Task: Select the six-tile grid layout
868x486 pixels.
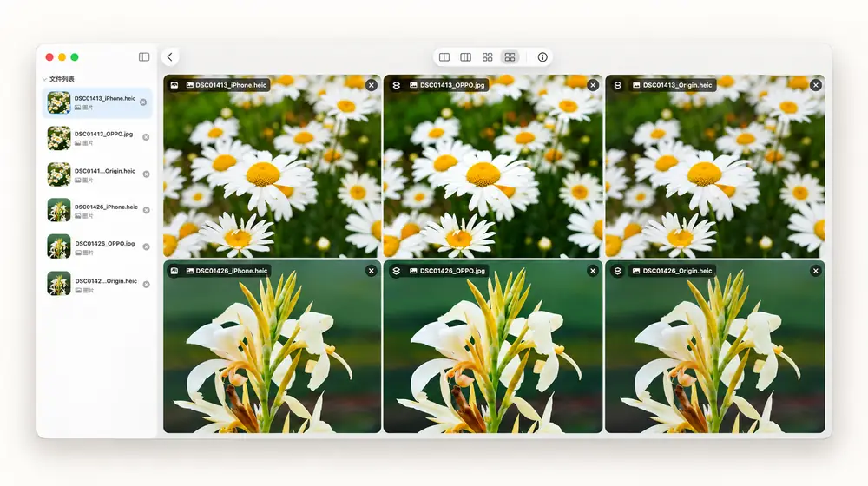Action: click(510, 57)
